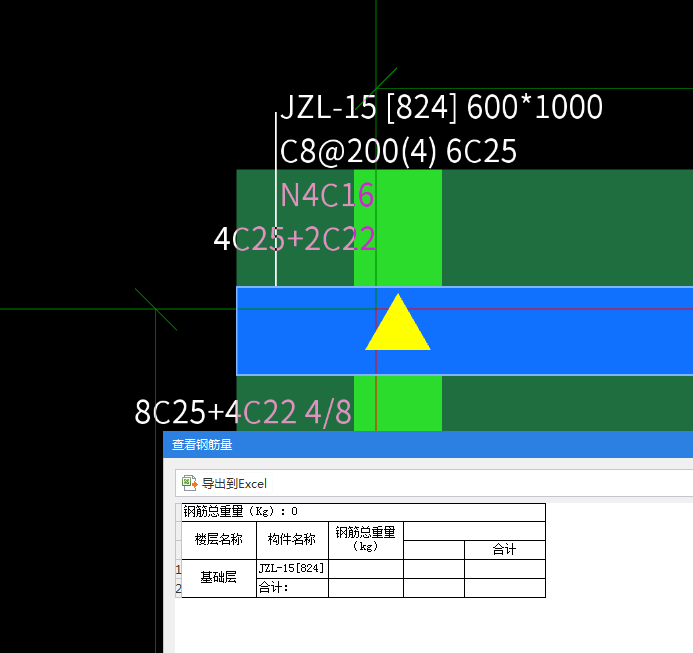Click the 钢筋总重量 (kg) column header
693x653 pixels.
[366, 540]
